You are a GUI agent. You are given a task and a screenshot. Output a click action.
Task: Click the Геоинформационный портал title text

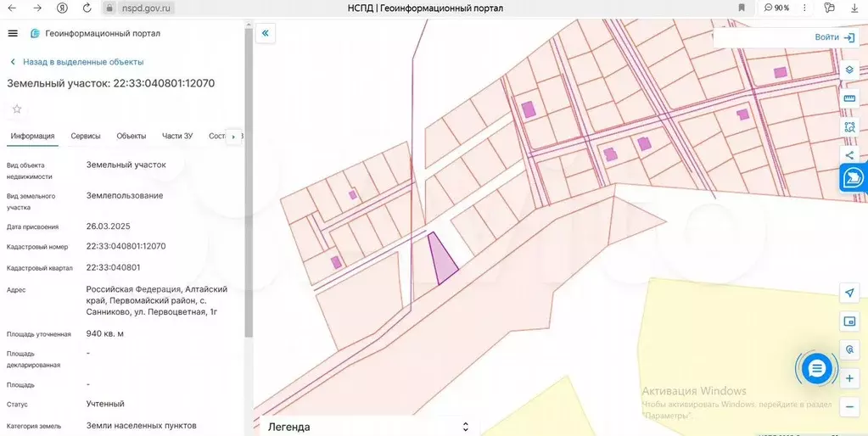(103, 33)
